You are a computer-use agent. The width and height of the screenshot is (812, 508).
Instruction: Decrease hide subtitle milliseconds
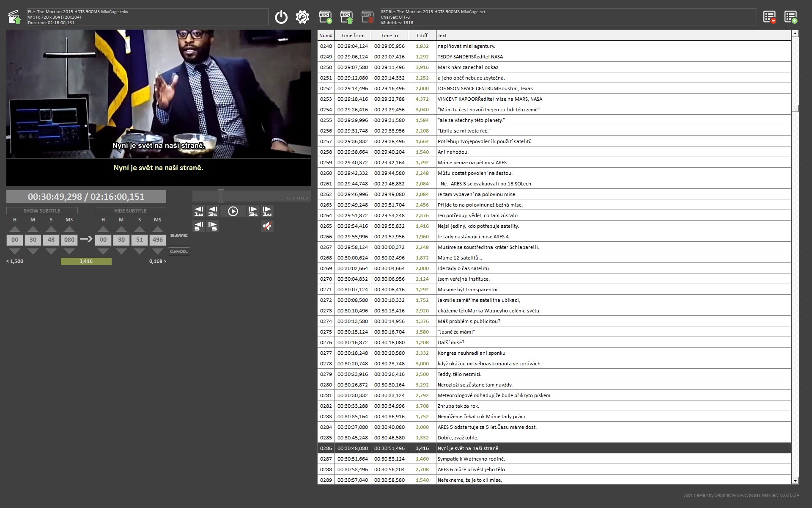coord(158,251)
